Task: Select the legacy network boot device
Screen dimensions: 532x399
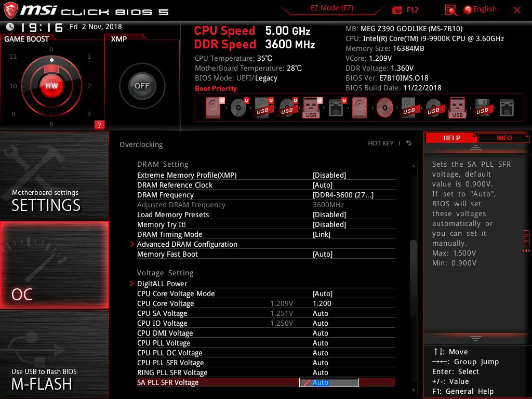Action: (507, 108)
